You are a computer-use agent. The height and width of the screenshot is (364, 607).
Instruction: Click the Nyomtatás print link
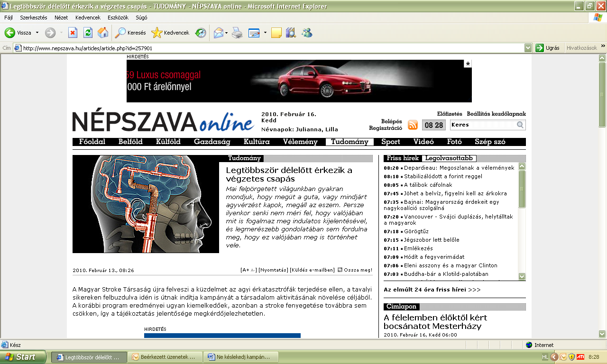tap(274, 270)
